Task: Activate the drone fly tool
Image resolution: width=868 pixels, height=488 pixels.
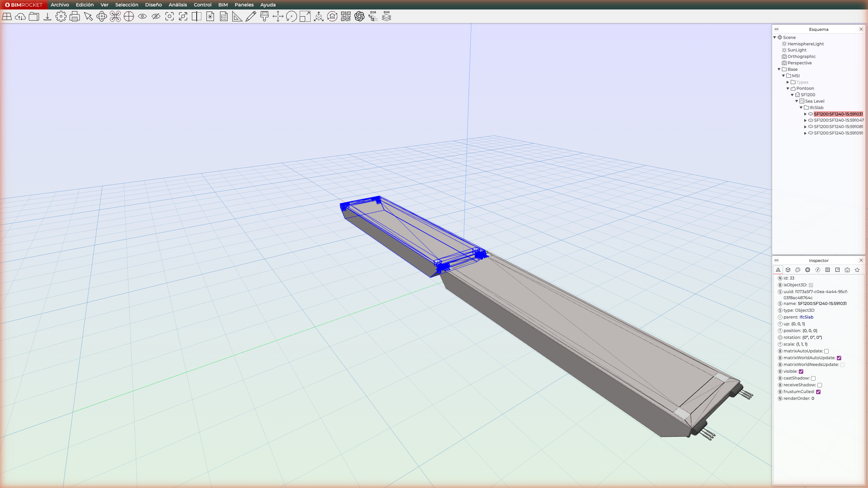Action: [115, 16]
